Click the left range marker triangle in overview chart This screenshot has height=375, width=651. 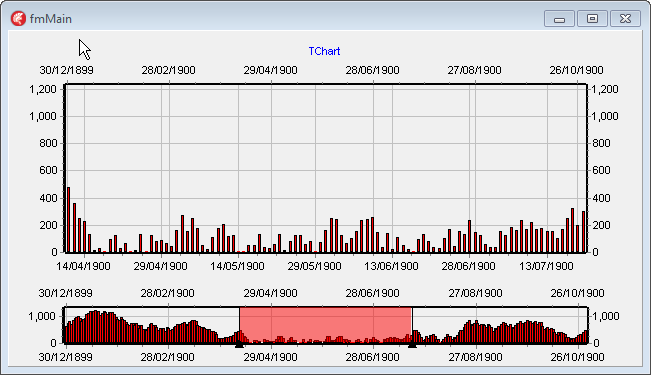(239, 344)
